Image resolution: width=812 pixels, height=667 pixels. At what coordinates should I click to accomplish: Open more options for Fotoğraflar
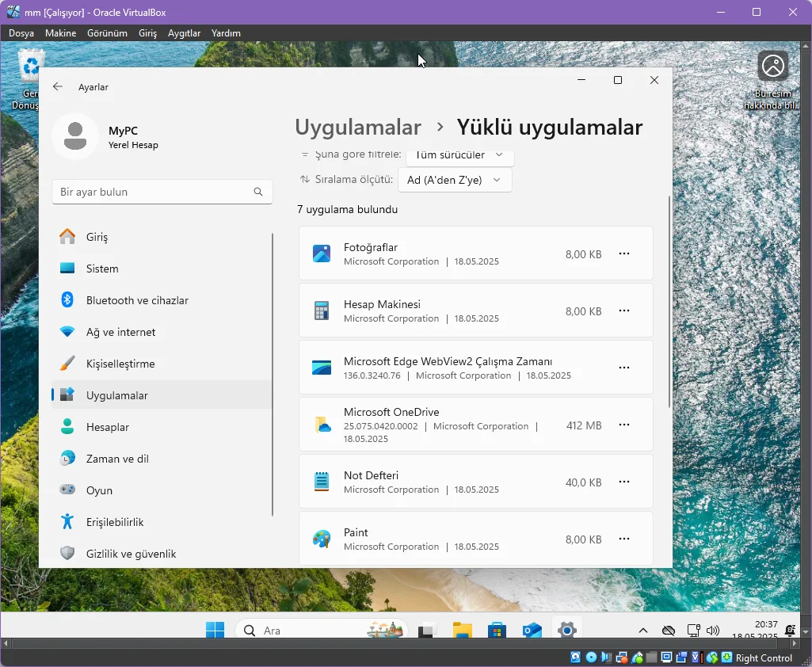click(x=624, y=253)
